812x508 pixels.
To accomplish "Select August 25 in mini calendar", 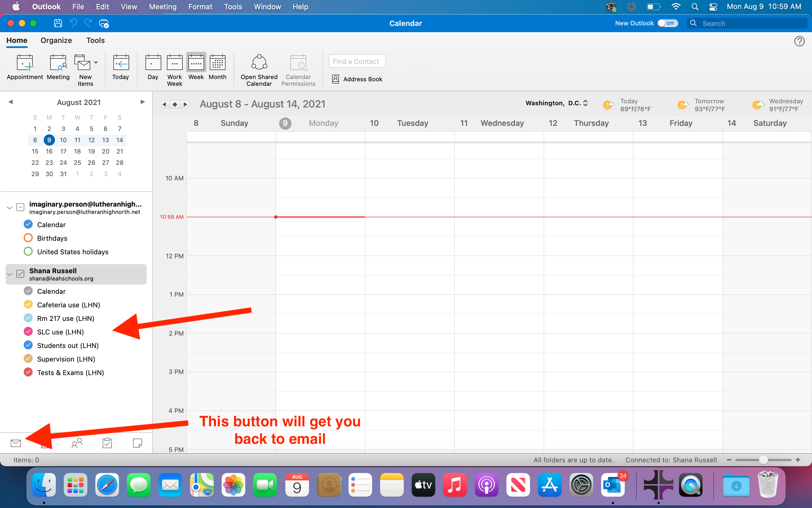I will [x=77, y=163].
